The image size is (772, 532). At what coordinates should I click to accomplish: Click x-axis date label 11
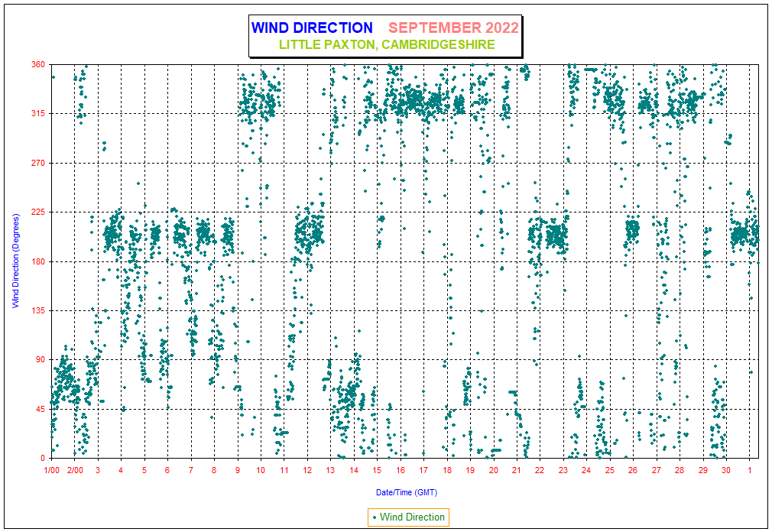(284, 471)
